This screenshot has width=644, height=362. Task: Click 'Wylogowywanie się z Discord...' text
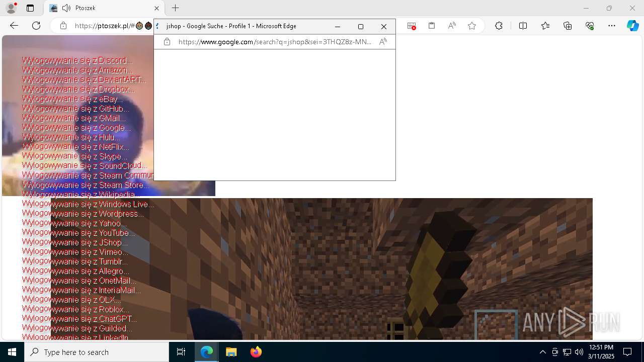(x=77, y=60)
